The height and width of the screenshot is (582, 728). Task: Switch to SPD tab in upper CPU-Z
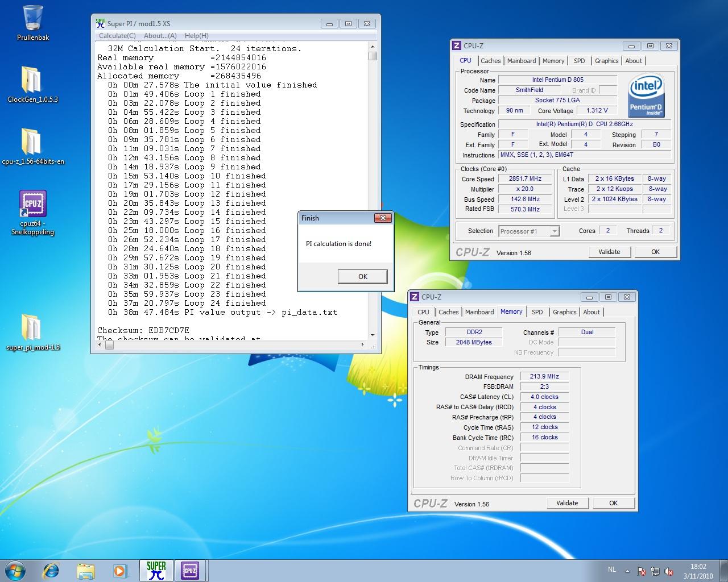(579, 61)
